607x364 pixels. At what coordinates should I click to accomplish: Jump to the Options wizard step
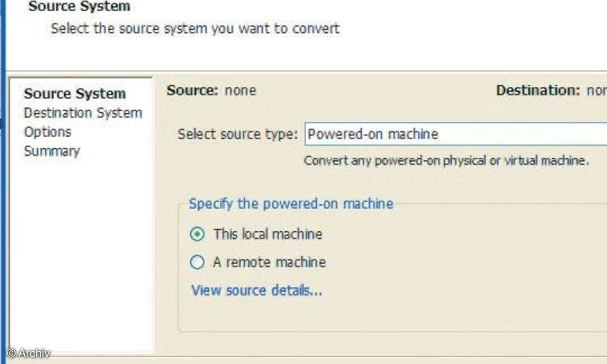tap(48, 132)
